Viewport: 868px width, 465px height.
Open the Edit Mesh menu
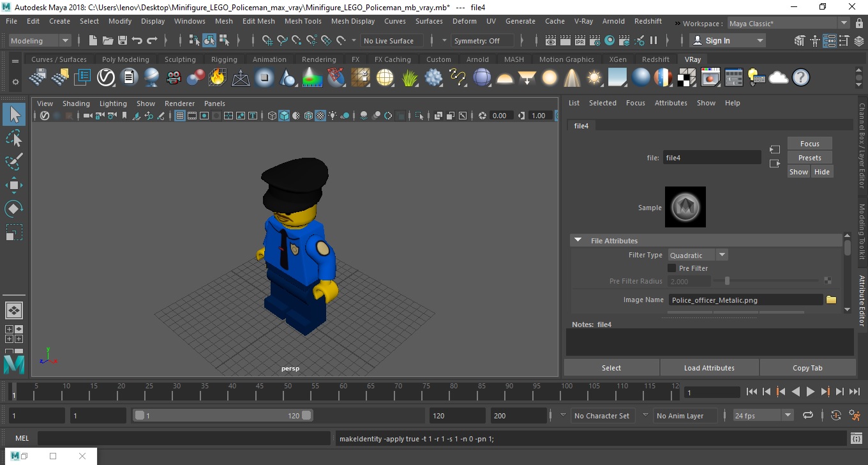click(258, 21)
